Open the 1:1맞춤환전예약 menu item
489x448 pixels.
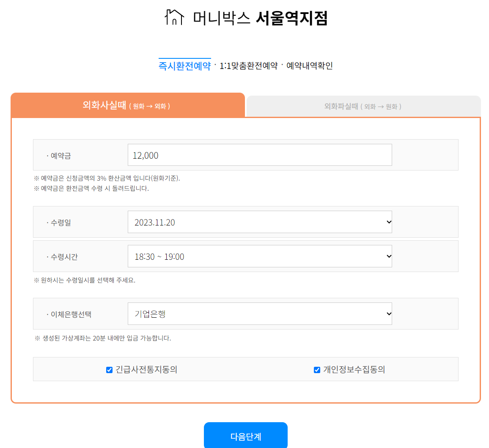[x=248, y=66]
